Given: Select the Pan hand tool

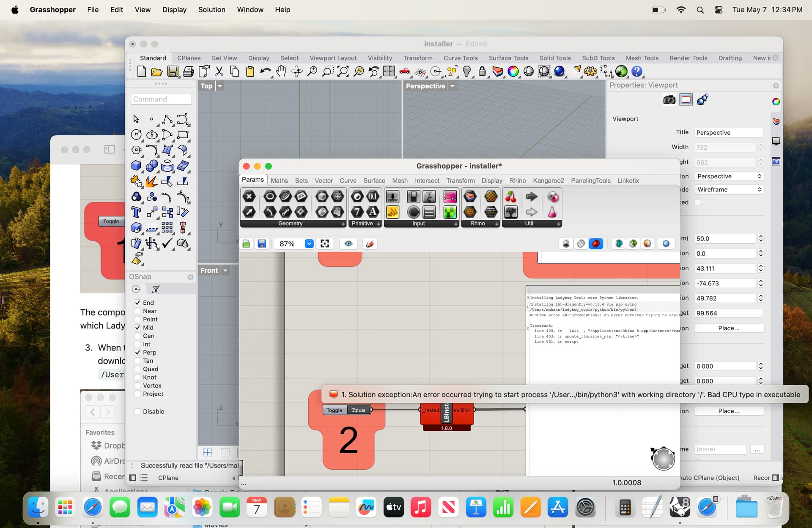Looking at the screenshot, I should (x=281, y=71).
